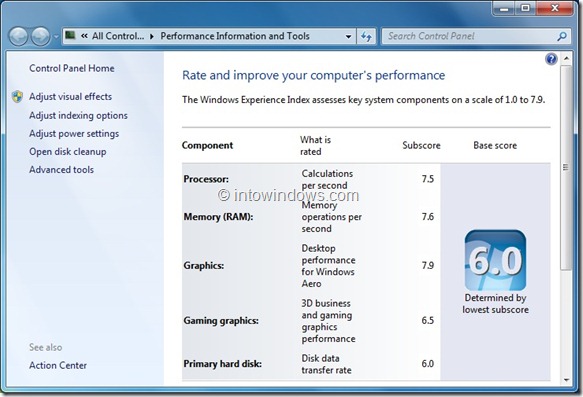Click the 6.0 base score badge

(495, 260)
